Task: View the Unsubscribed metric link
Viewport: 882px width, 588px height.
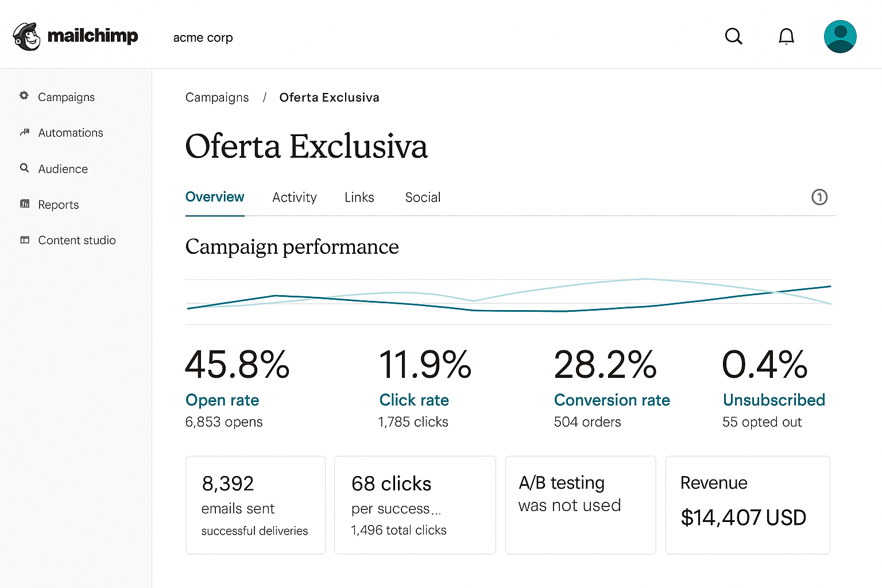Action: point(773,400)
